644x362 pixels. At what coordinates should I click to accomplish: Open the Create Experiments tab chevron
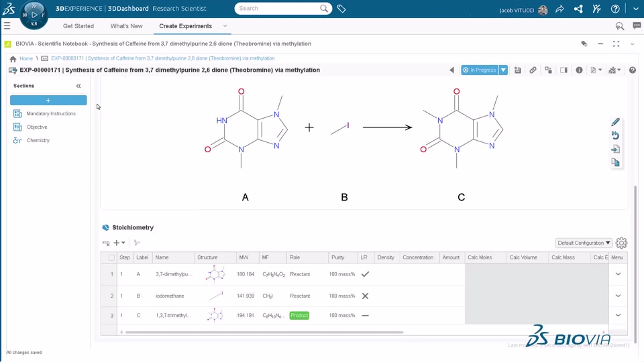(225, 26)
